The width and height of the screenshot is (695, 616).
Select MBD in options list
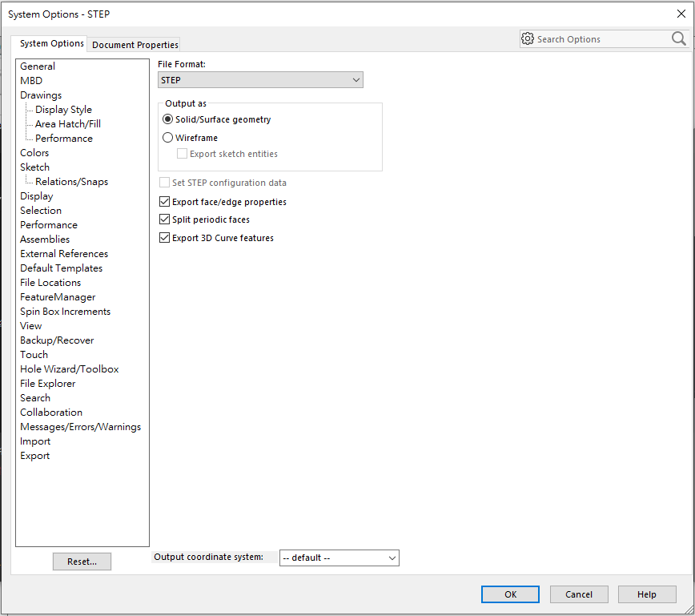[31, 81]
